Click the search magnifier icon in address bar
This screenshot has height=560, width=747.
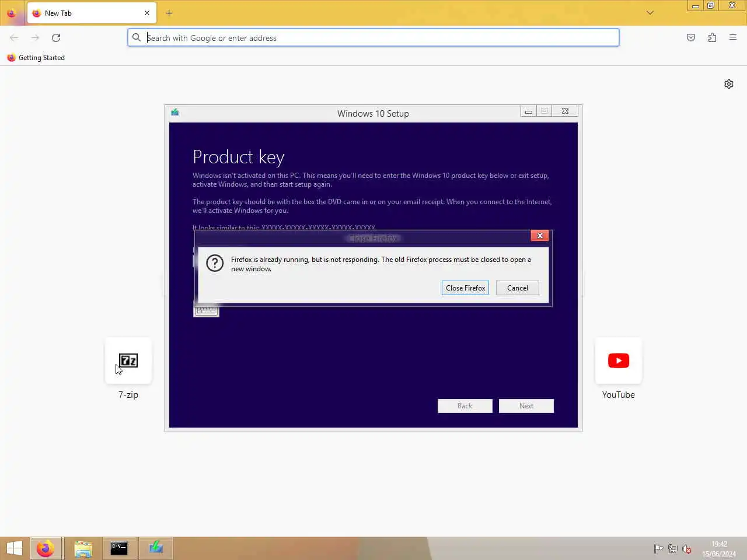(x=137, y=37)
